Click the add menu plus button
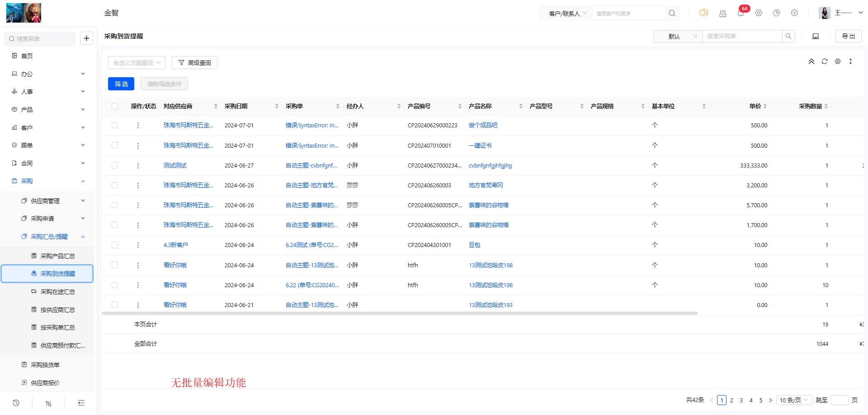This screenshot has height=415, width=868. click(x=86, y=38)
